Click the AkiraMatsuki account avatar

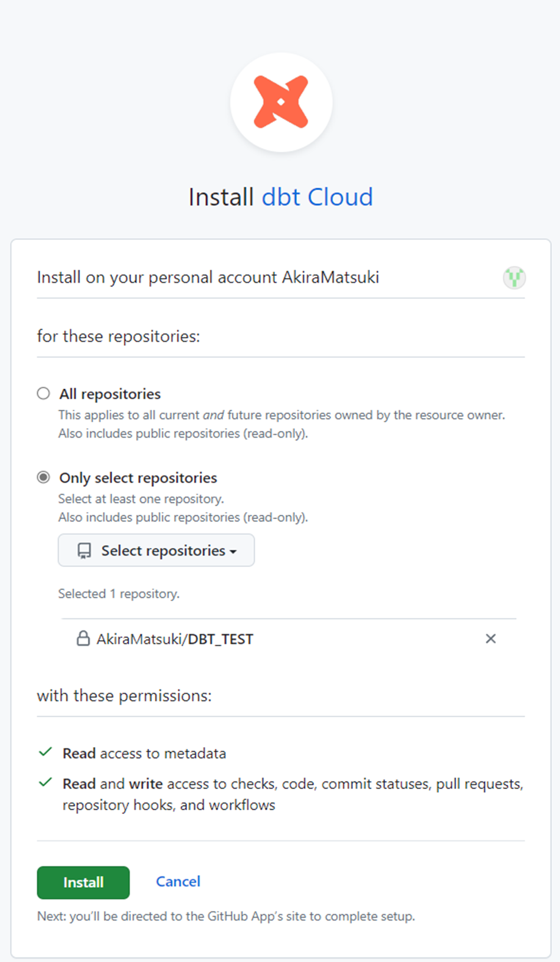coord(514,278)
